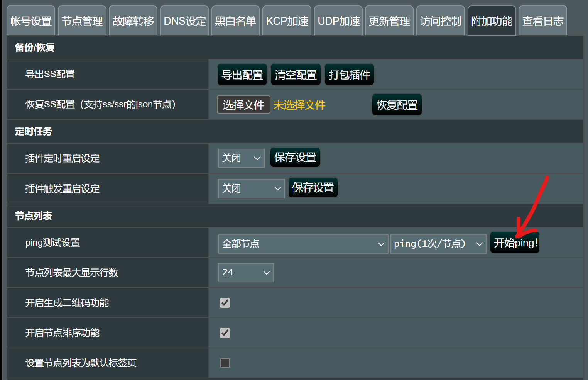Open the DNS设定 tab

click(x=184, y=21)
